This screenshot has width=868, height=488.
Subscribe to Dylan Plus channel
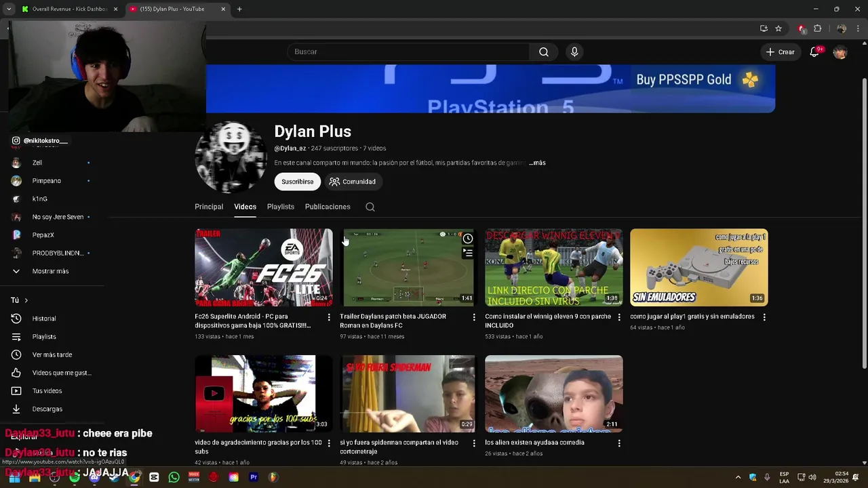pos(298,182)
